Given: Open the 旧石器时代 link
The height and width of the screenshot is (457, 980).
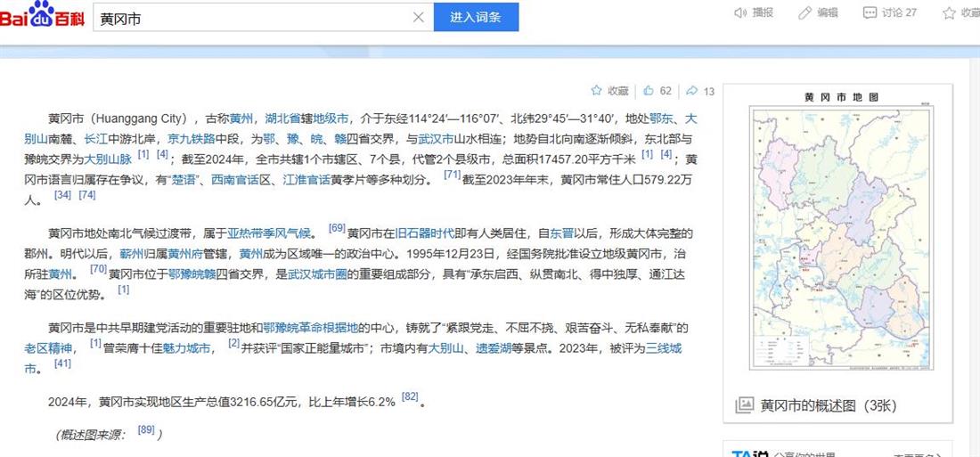Looking at the screenshot, I should click(x=425, y=233).
